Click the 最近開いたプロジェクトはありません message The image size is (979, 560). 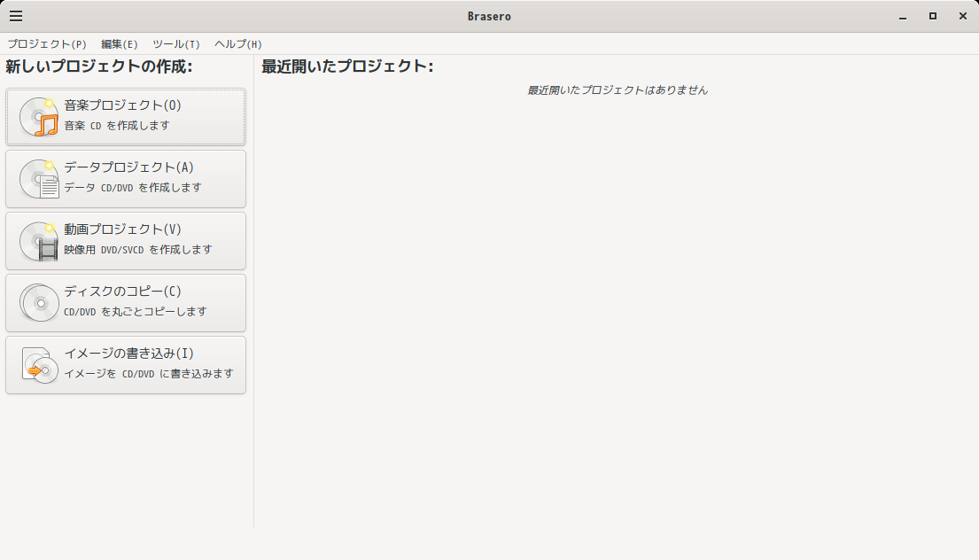point(618,89)
